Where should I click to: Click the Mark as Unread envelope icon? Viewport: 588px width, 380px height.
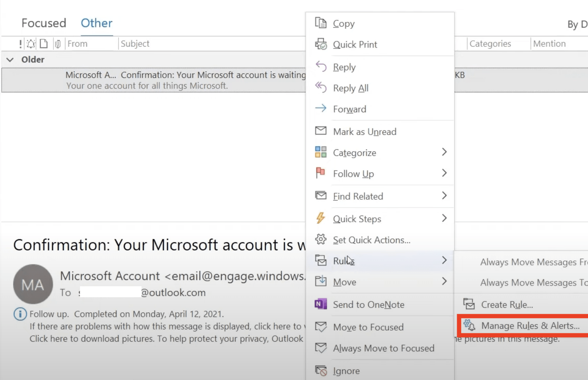tap(321, 131)
